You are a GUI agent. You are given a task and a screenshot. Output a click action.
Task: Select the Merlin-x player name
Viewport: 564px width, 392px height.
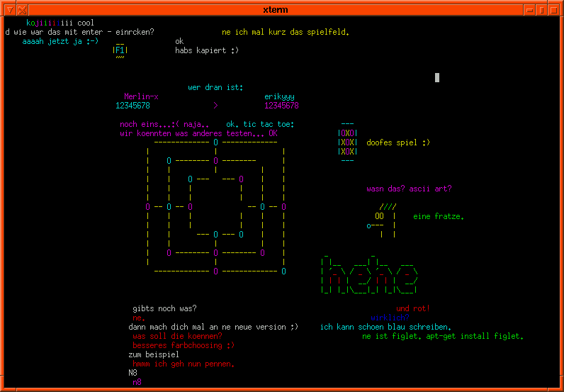(x=141, y=96)
